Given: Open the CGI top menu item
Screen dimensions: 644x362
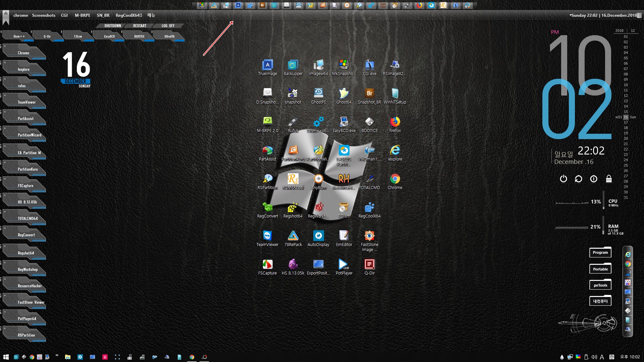Looking at the screenshot, I should [x=64, y=15].
